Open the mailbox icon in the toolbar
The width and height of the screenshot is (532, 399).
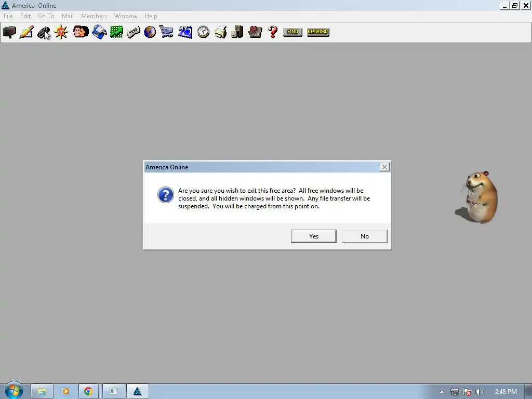click(x=9, y=32)
